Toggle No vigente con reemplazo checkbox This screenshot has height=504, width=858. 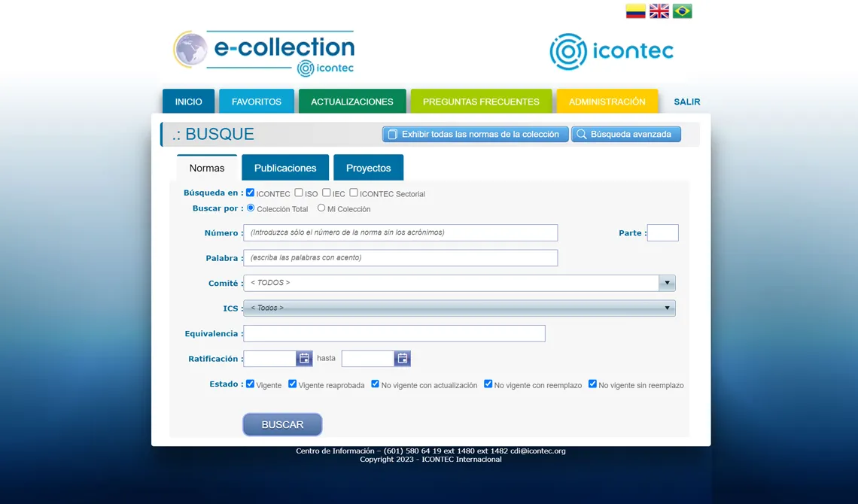[x=488, y=384]
